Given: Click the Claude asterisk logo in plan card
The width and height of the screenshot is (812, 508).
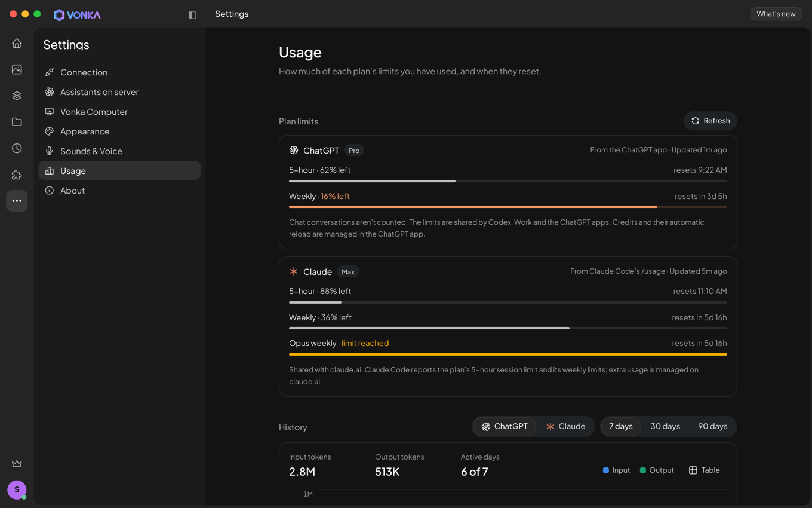Looking at the screenshot, I should click(x=294, y=271).
